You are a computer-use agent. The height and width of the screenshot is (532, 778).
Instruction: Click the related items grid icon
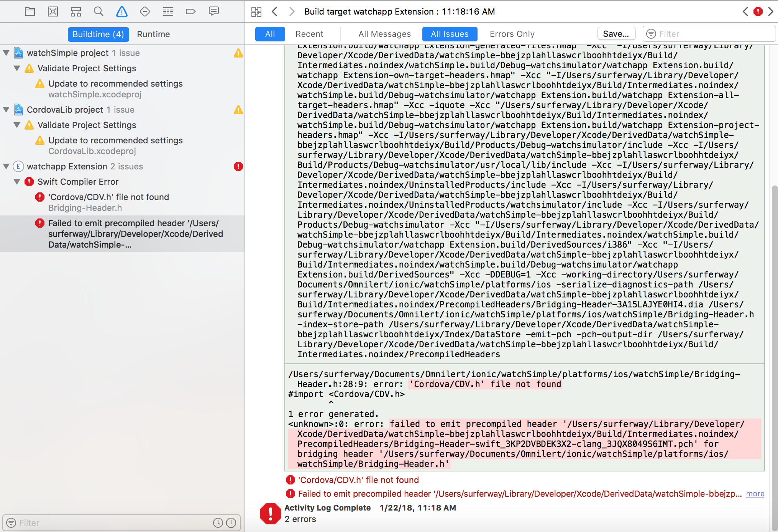pyautogui.click(x=256, y=11)
